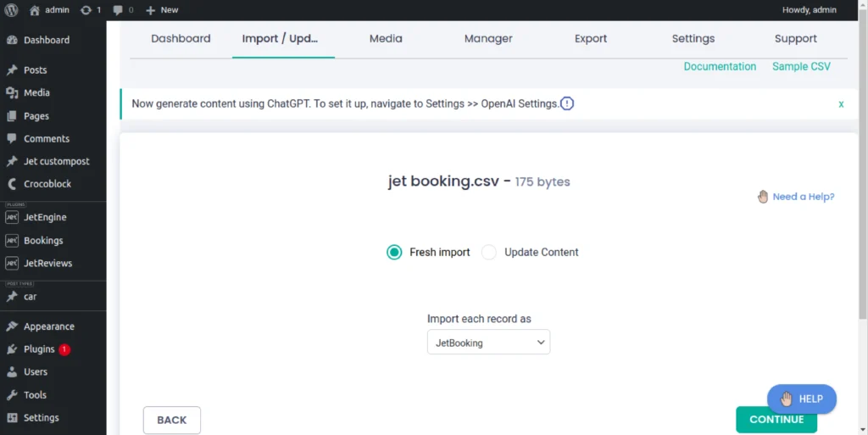868x435 pixels.
Task: Open the Howdy, admin account menu
Action: pos(809,10)
